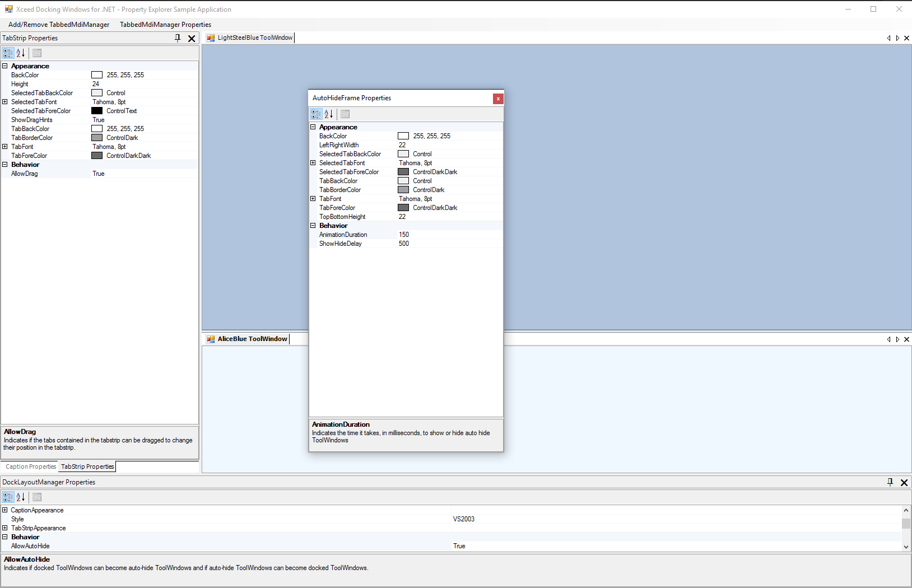Click Categorized icon in AutoHideFrame Properties window
912x588 pixels.
[316, 114]
